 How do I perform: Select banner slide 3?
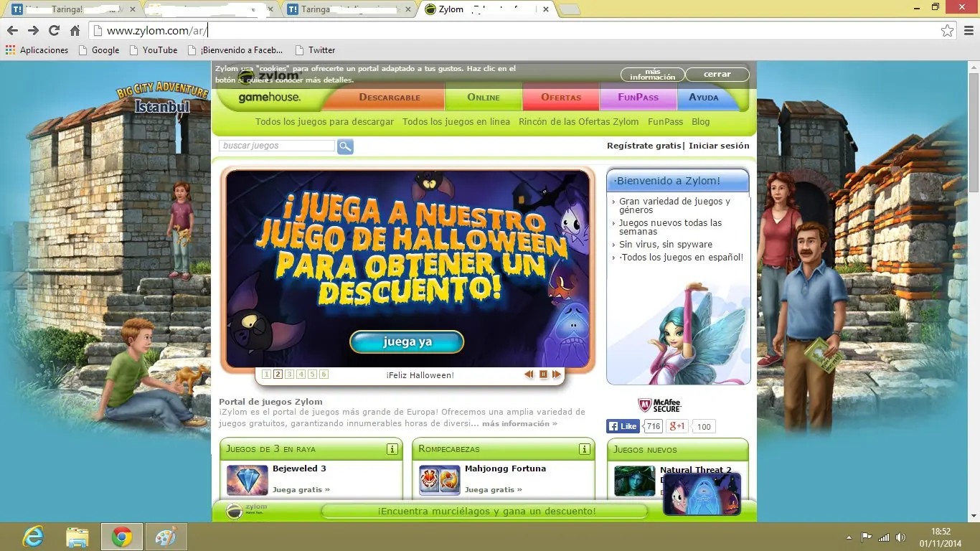[x=289, y=375]
